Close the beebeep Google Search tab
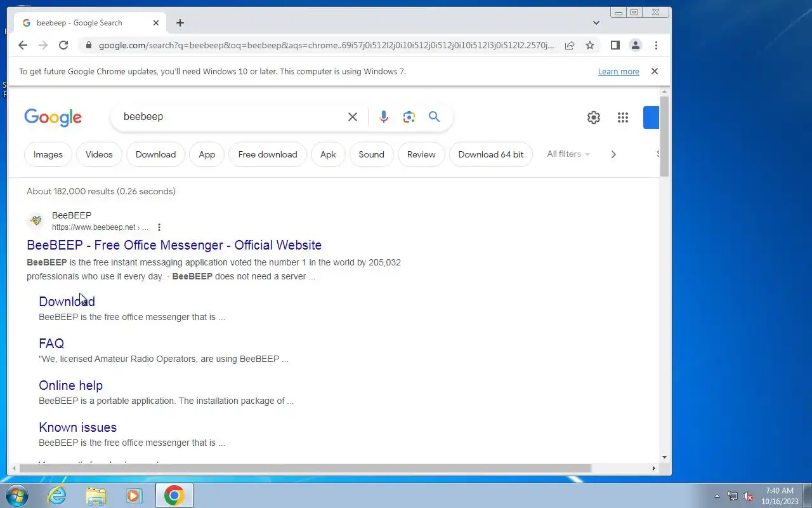This screenshot has width=812, height=508. tap(156, 23)
